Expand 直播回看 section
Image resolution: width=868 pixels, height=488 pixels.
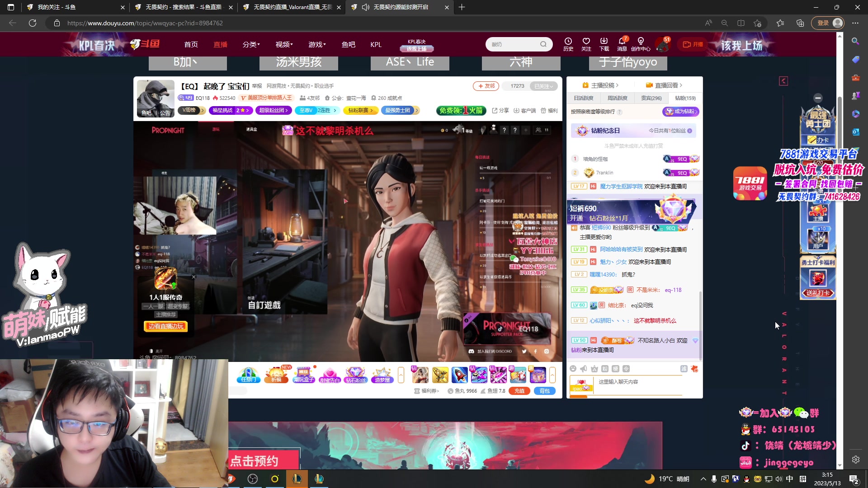(x=664, y=85)
